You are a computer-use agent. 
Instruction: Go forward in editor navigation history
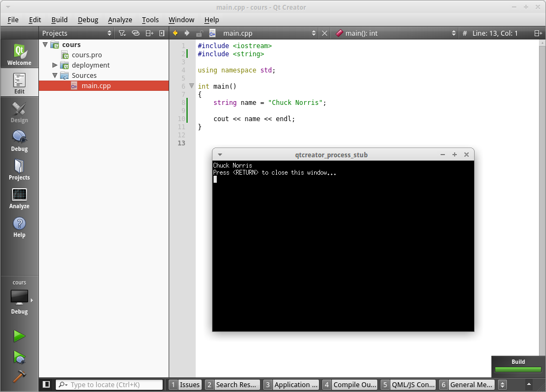187,33
